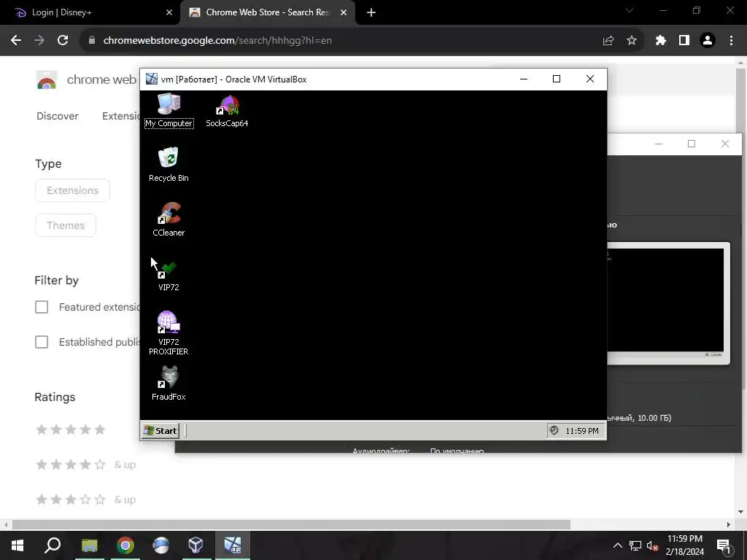Bookmark this page with the star icon
Screen dimensions: 747x560
(x=632, y=41)
